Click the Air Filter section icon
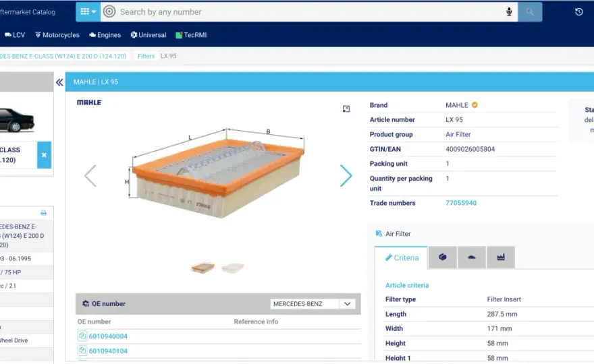 (379, 233)
